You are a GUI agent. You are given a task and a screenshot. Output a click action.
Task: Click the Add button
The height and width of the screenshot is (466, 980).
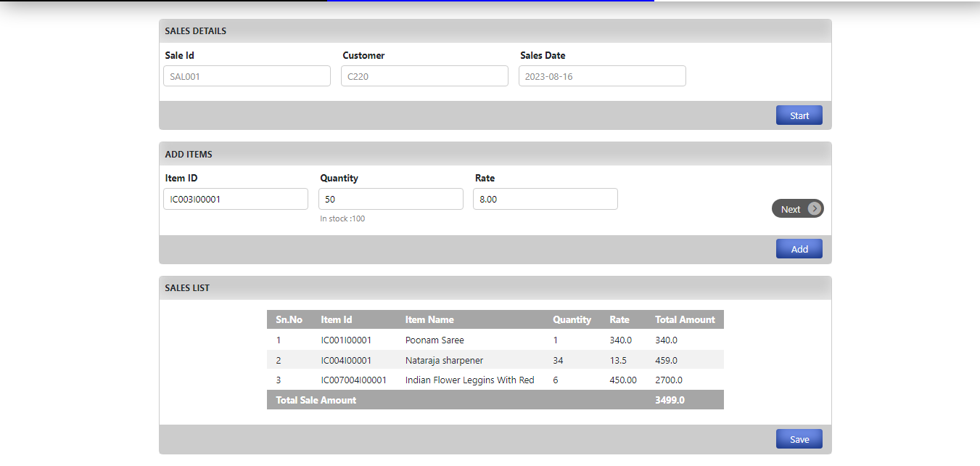point(799,248)
